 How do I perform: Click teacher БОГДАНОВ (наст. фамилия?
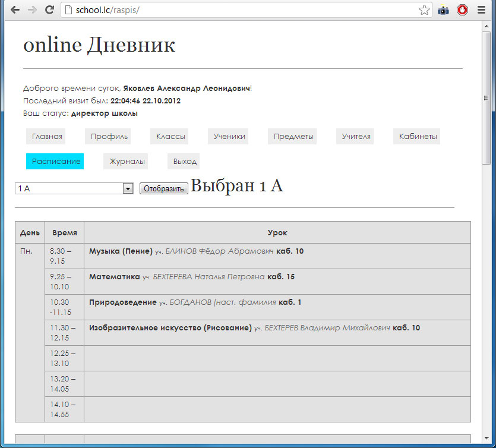223,302
